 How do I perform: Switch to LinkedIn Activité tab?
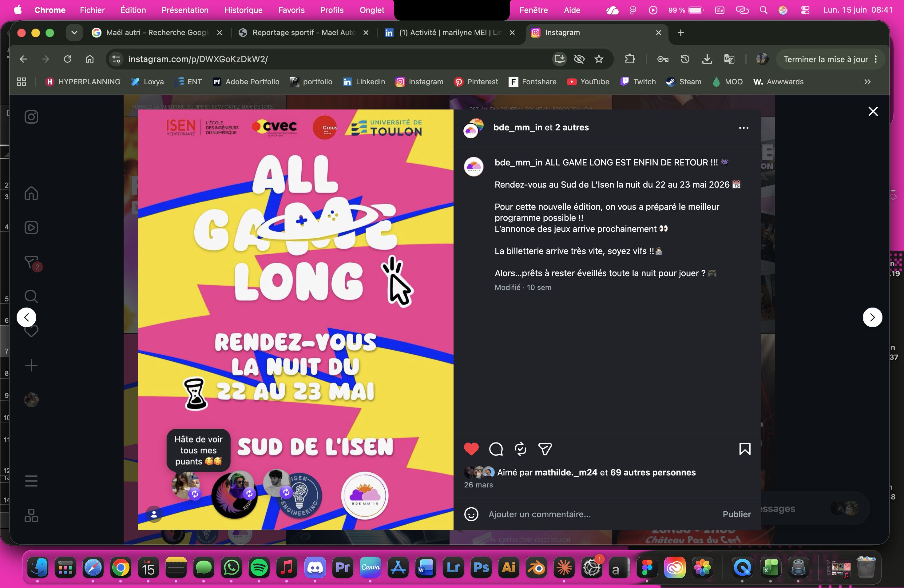450,33
